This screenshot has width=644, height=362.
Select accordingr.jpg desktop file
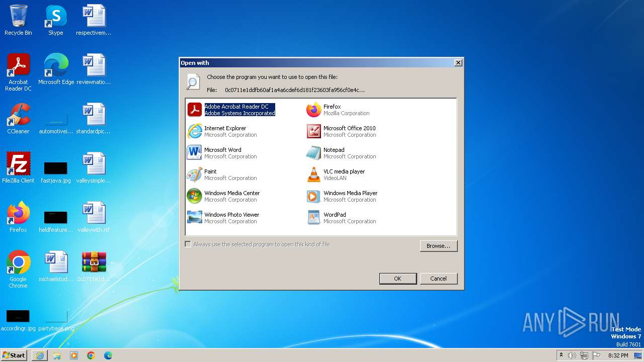pyautogui.click(x=18, y=320)
